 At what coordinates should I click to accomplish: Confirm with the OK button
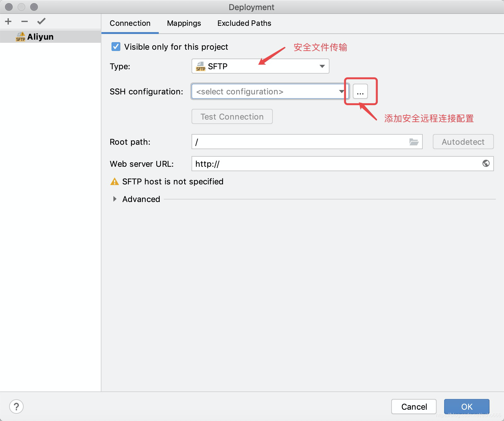coord(467,407)
